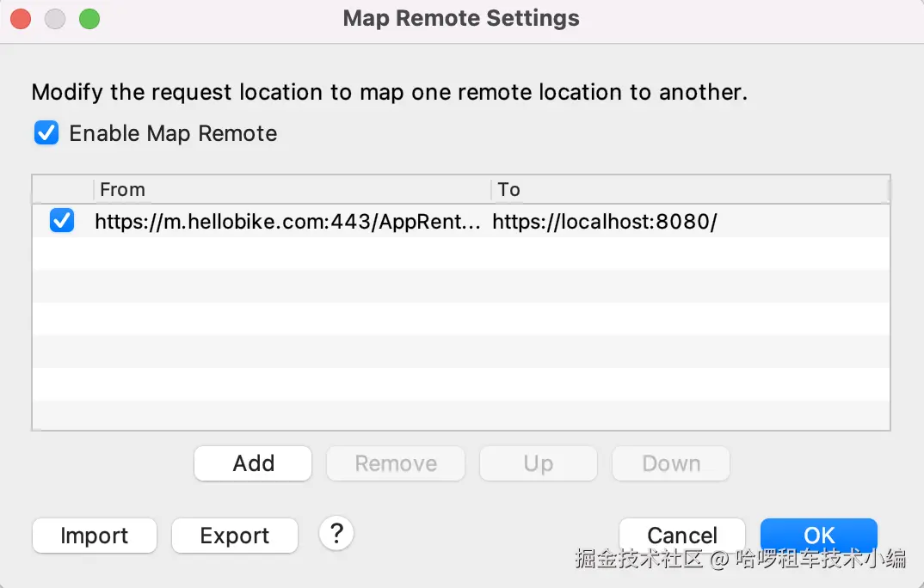Screen dimensions: 924x588
Task: Uncheck the m.hellobike.com mapping row checkbox
Action: (62, 221)
